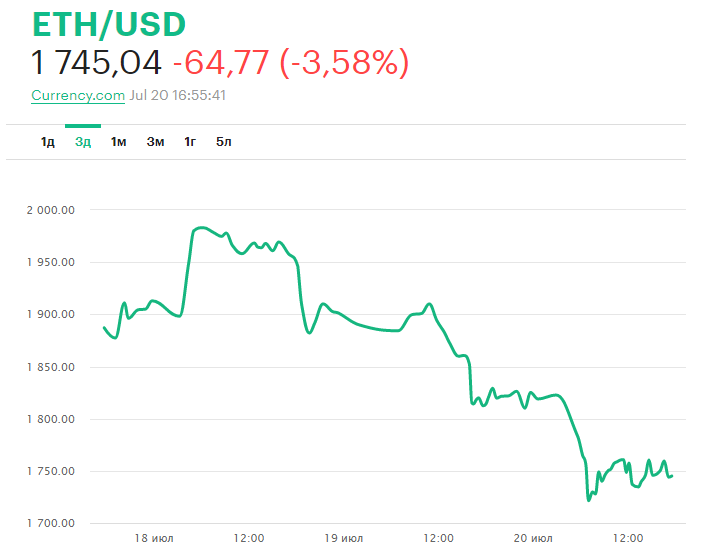Open the Currency.com source link

point(78,96)
